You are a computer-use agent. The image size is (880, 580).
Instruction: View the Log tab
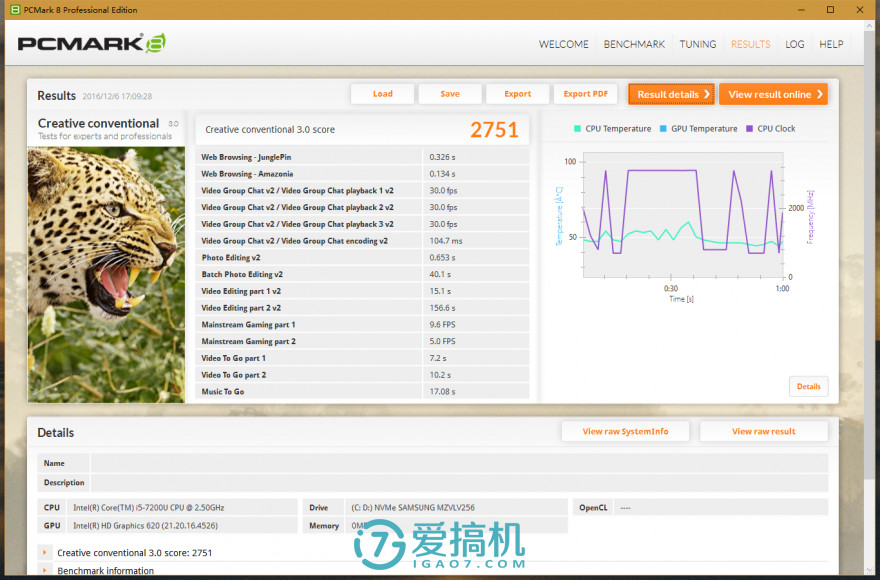point(795,44)
